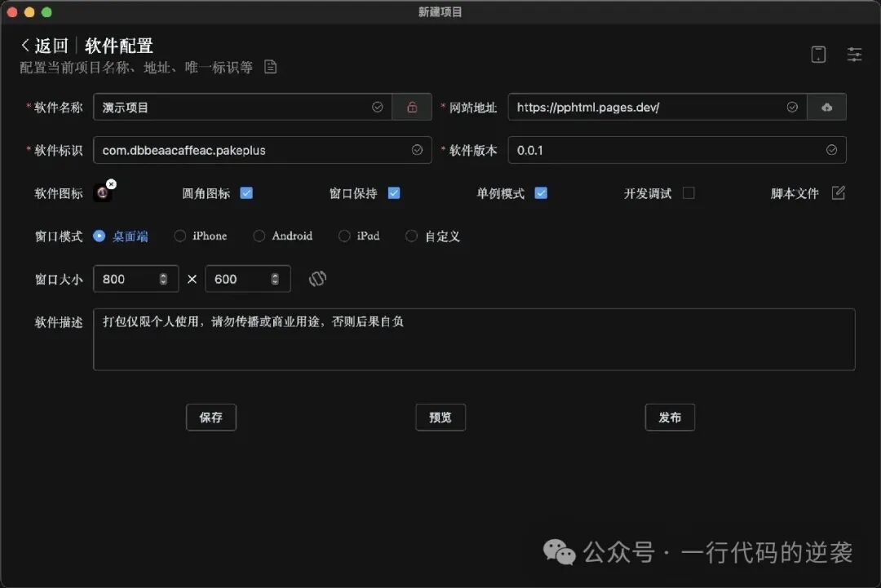Open the mobile device preview icon
Image resolution: width=881 pixels, height=588 pixels.
click(x=818, y=55)
